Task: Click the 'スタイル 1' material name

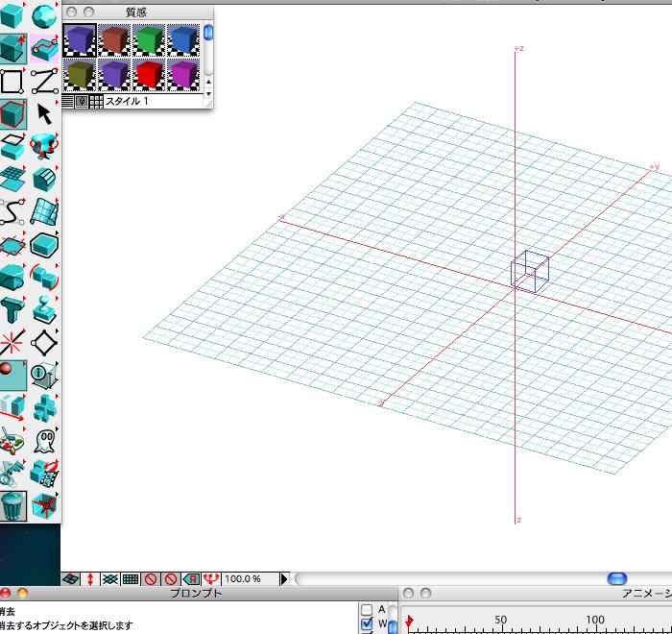Action: (127, 101)
